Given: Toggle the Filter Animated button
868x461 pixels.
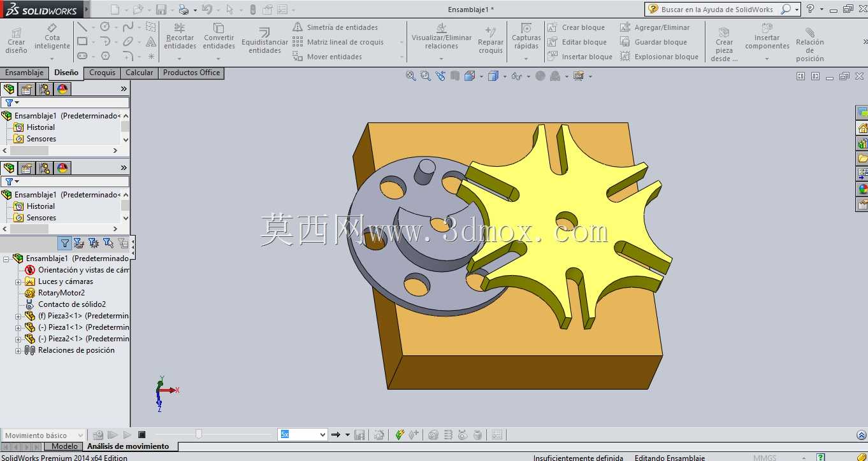Looking at the screenshot, I should coord(79,243).
